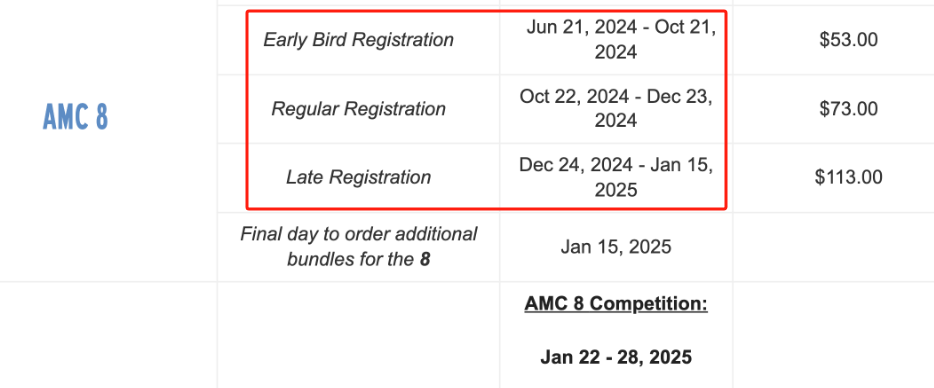Click the Dec 24, 2024 - Jan 15, 2025 dates

tap(616, 177)
